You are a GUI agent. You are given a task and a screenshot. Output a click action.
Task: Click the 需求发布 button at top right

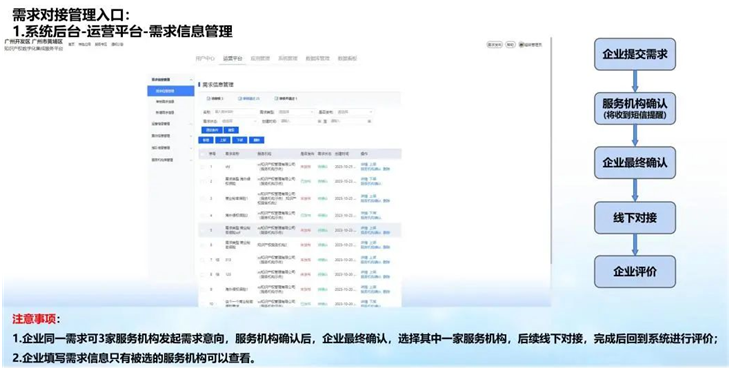495,45
